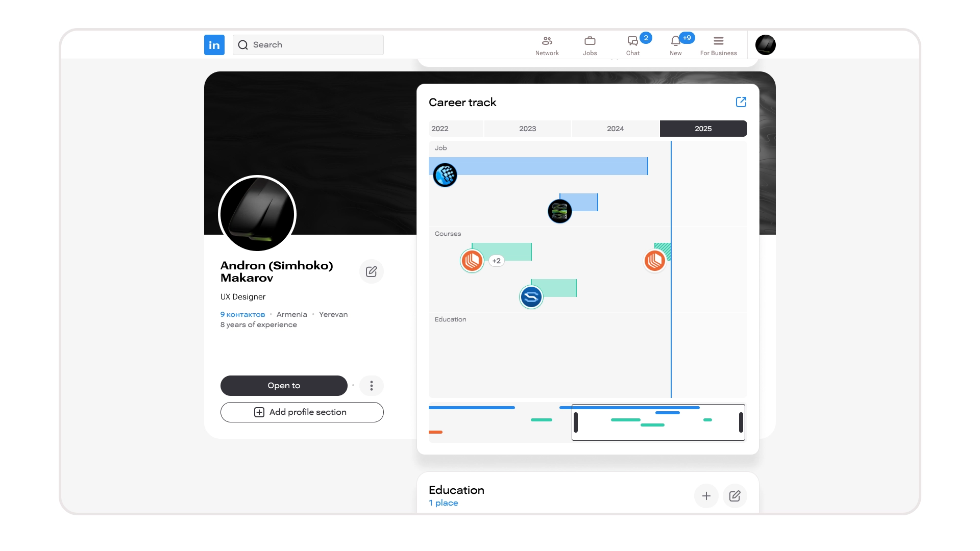Select the 2025 year tab
This screenshot has width=980, height=551.
point(703,129)
